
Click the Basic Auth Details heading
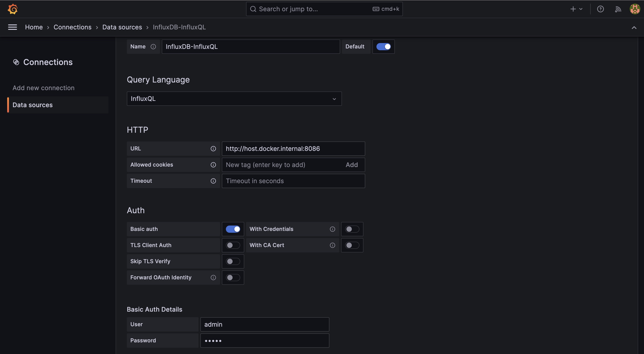154,309
